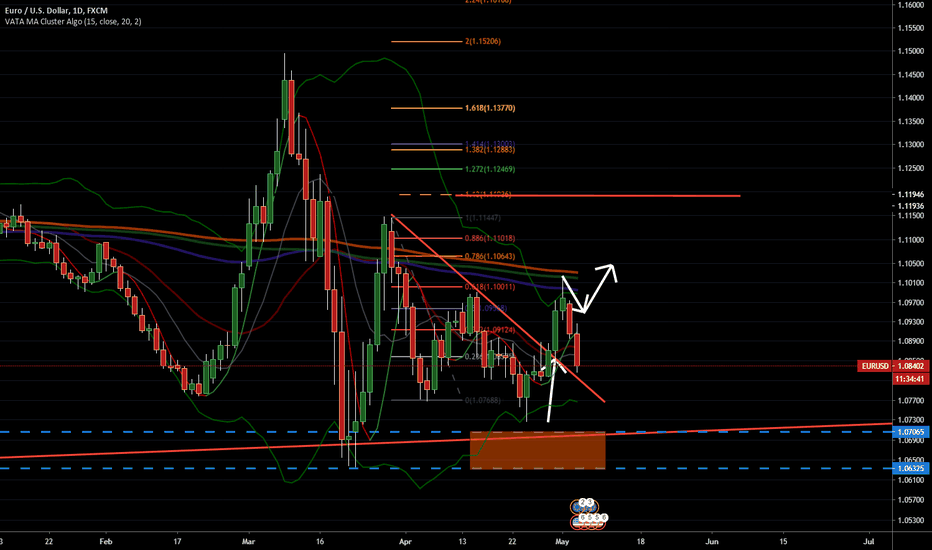Screen dimensions: 932x550
Task: Click the 1.10500 price scale value
Action: 911,263
